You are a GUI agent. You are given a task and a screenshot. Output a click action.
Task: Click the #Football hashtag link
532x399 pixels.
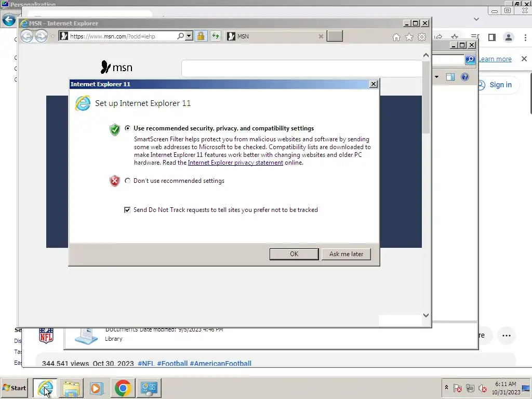pyautogui.click(x=172, y=363)
